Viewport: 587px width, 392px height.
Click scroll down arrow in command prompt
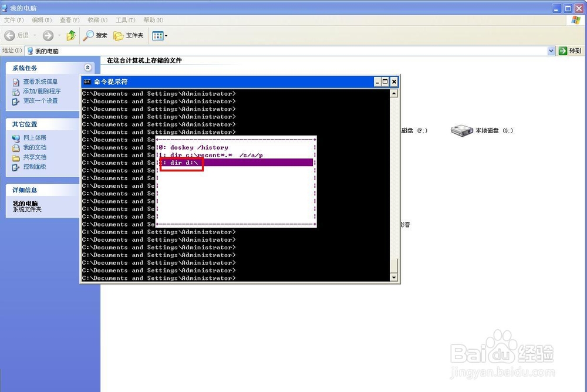pyautogui.click(x=393, y=278)
